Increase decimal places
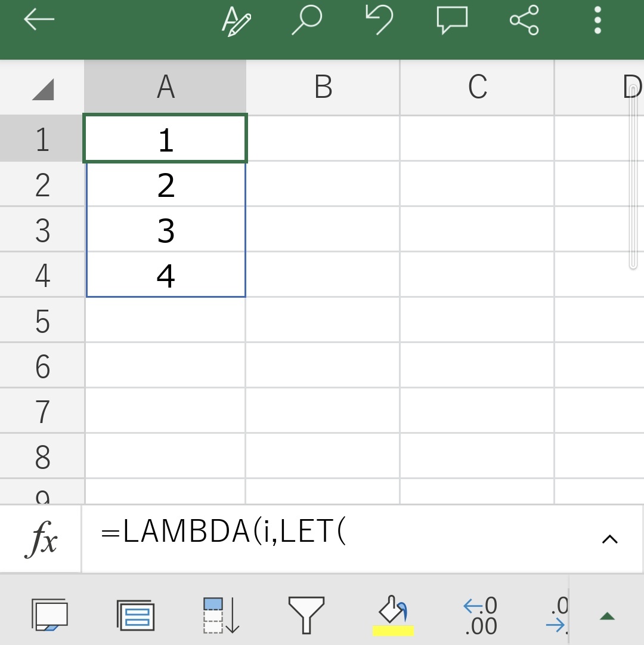Viewport: 644px width, 645px height. (x=480, y=615)
